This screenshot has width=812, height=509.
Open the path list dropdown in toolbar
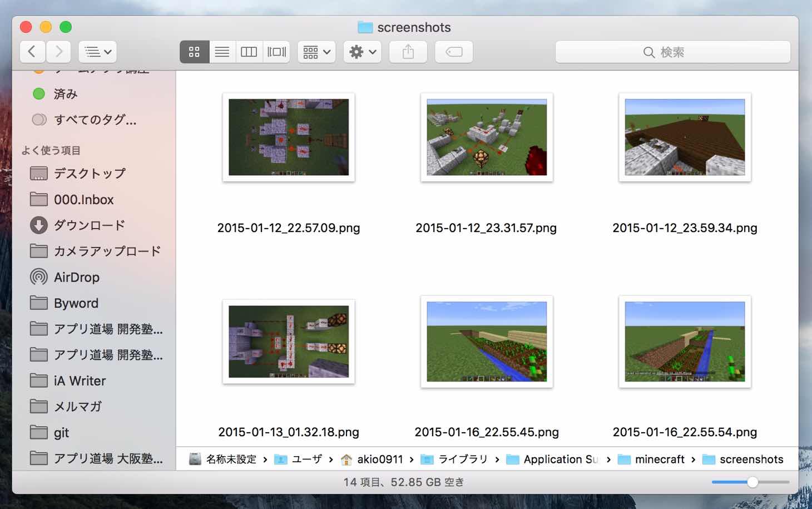97,52
